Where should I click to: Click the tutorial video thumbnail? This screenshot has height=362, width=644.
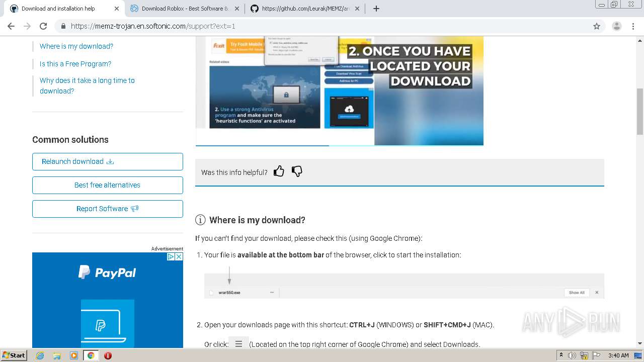(340, 89)
